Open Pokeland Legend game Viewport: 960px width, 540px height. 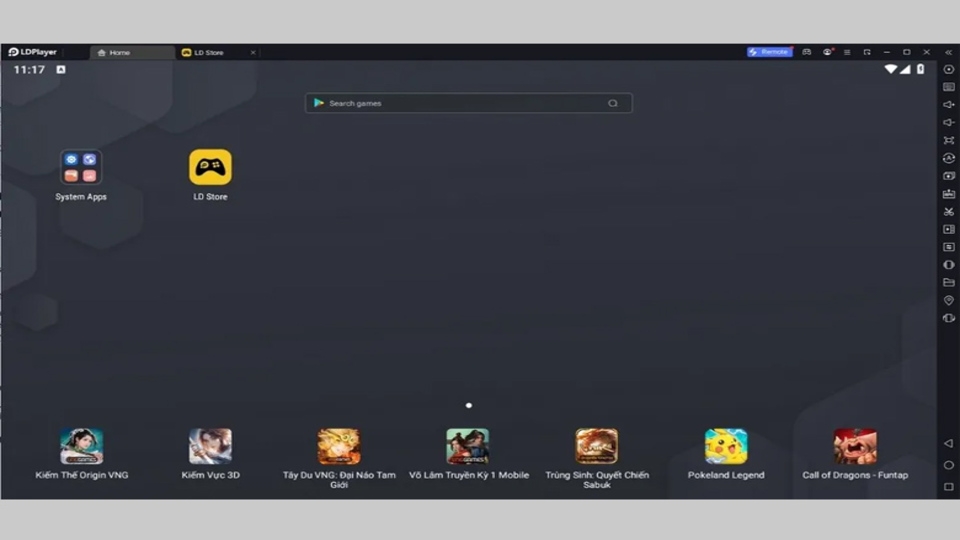(x=726, y=446)
